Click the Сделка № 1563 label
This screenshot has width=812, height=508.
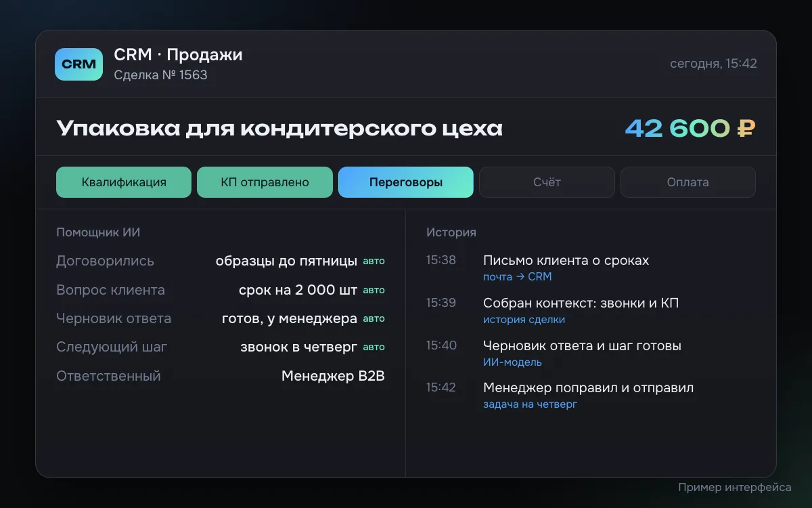click(x=160, y=75)
